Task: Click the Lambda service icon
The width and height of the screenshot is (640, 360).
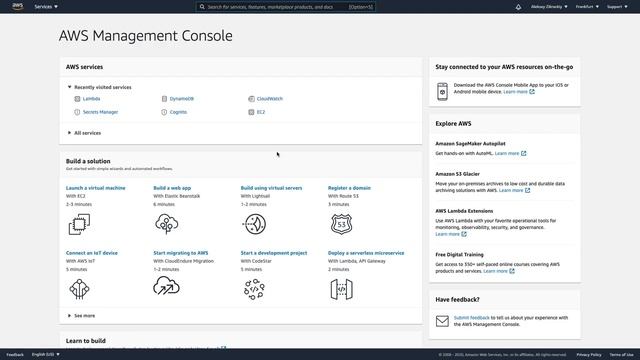Action: point(77,99)
